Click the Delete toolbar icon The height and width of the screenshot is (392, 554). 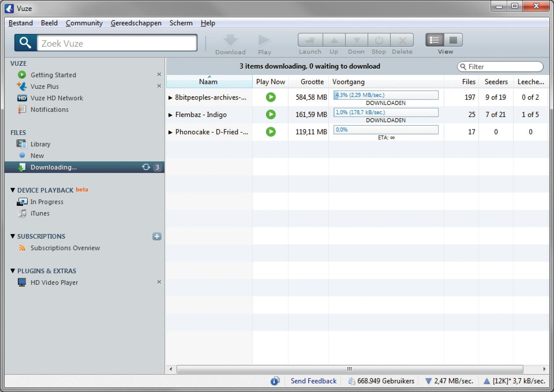[x=402, y=40]
